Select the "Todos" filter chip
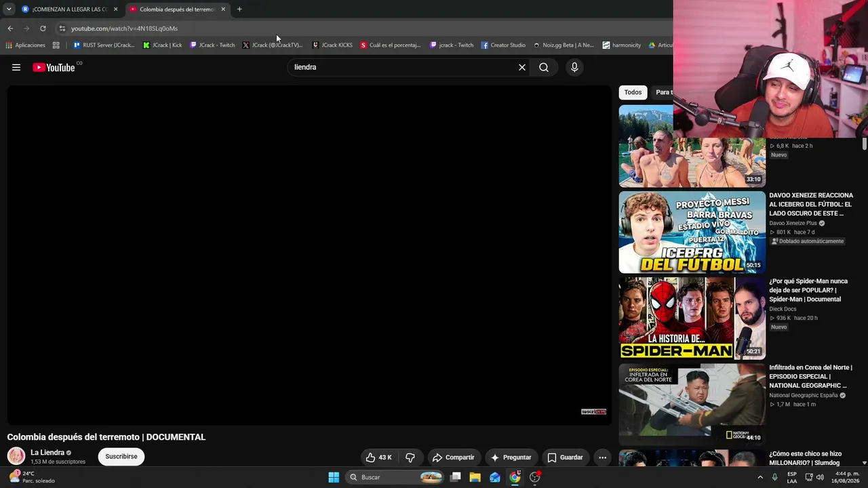The height and width of the screenshot is (488, 868). 633,92
